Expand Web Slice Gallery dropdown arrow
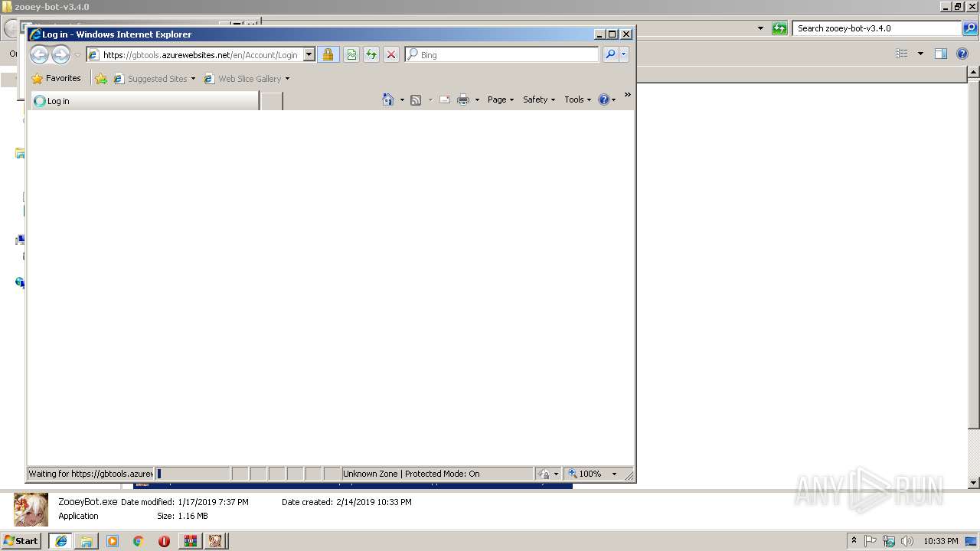 point(287,79)
